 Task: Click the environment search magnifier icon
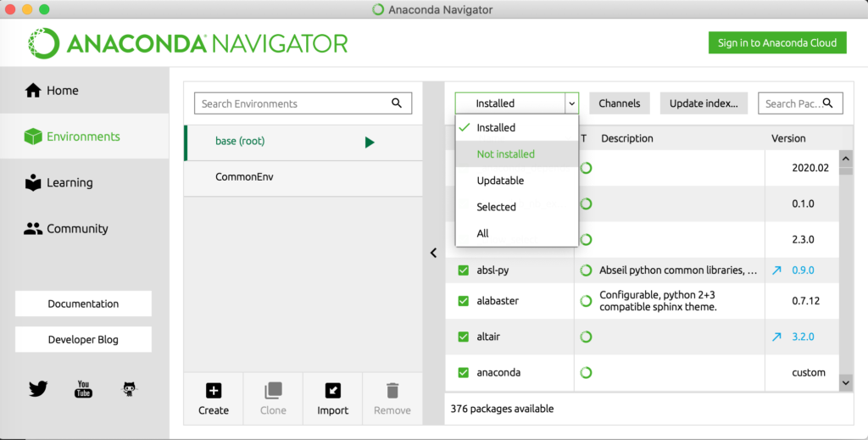(397, 103)
